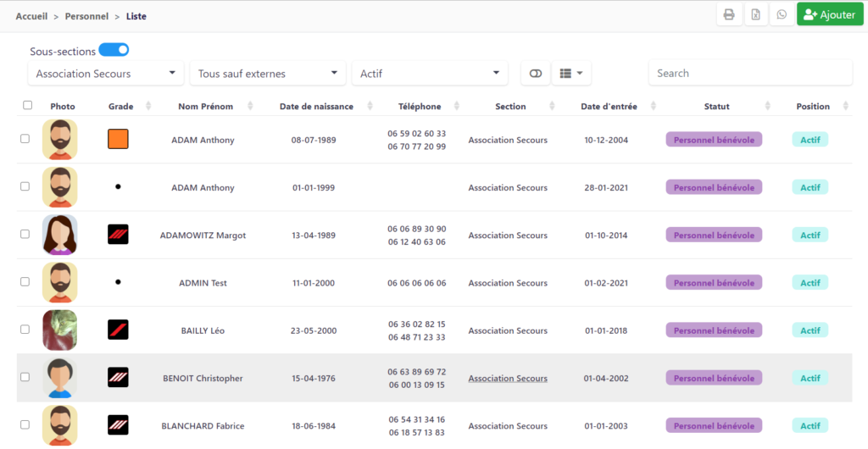The height and width of the screenshot is (449, 868).
Task: Select the checkbox for BENOIT Christopher
Action: point(25,377)
